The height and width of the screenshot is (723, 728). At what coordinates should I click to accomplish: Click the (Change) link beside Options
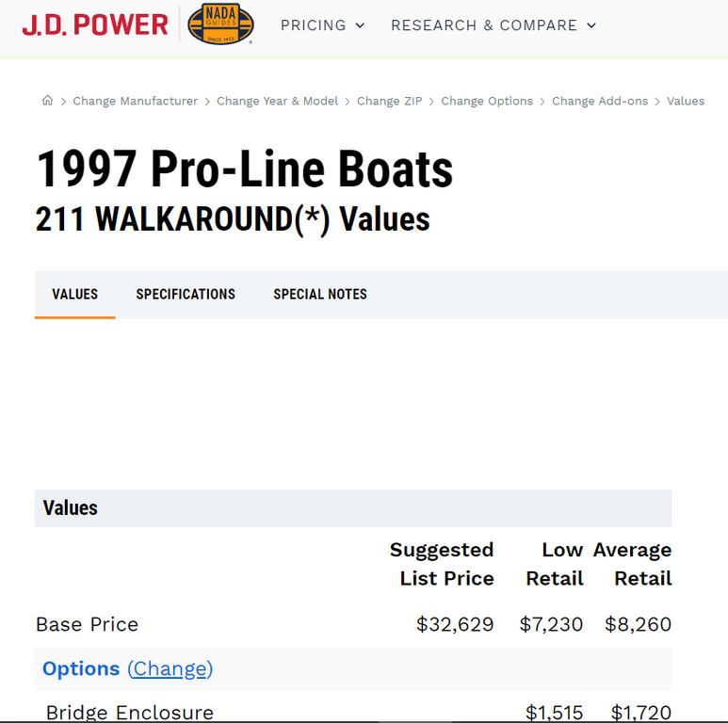coord(170,668)
